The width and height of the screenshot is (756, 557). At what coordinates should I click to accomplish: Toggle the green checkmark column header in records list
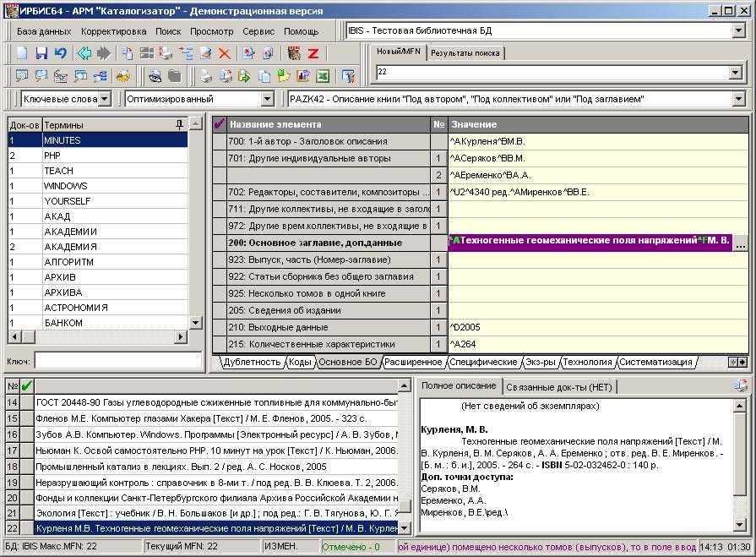(x=26, y=386)
